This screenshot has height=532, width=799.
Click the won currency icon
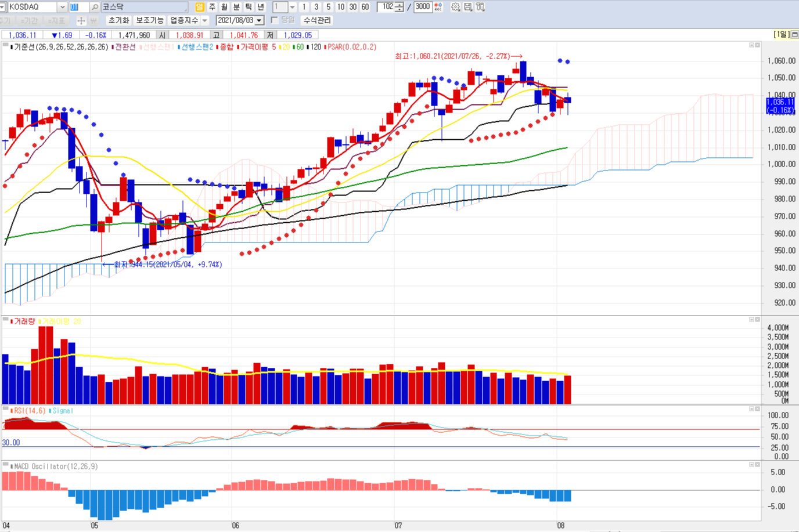[x=93, y=20]
